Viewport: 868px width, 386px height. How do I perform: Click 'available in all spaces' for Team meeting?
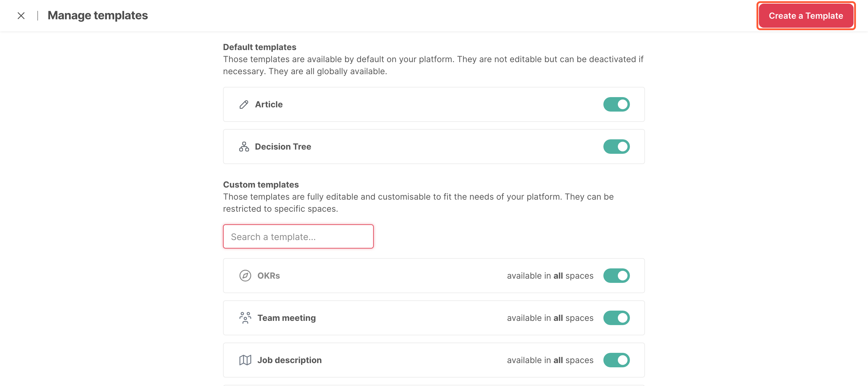click(550, 318)
